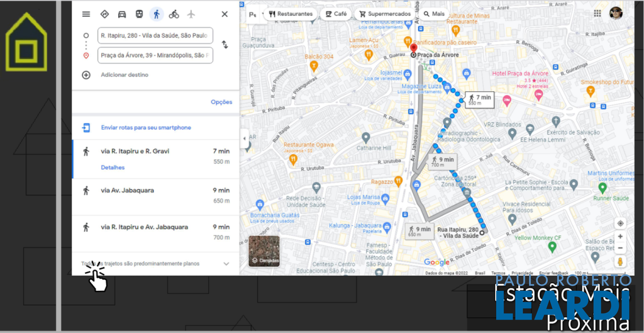
Task: Open the Camadas layers thumbnail
Action: coord(264,251)
